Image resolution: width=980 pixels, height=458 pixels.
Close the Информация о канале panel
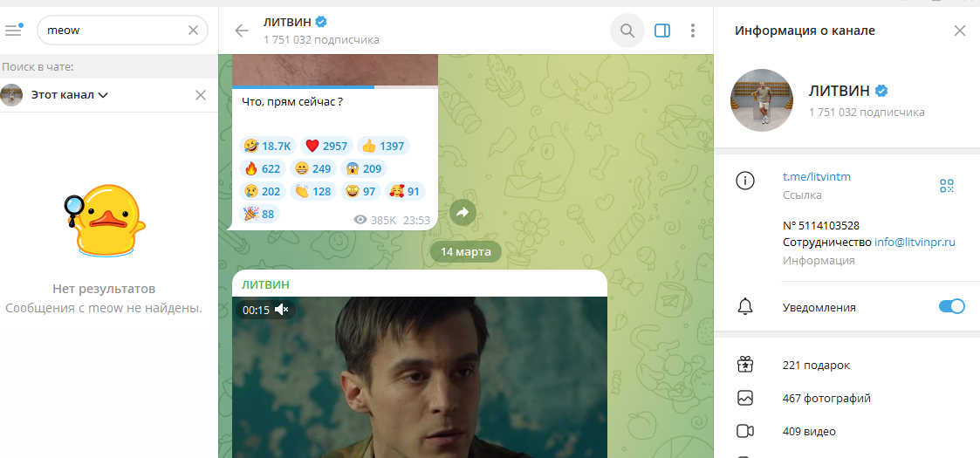(x=959, y=31)
